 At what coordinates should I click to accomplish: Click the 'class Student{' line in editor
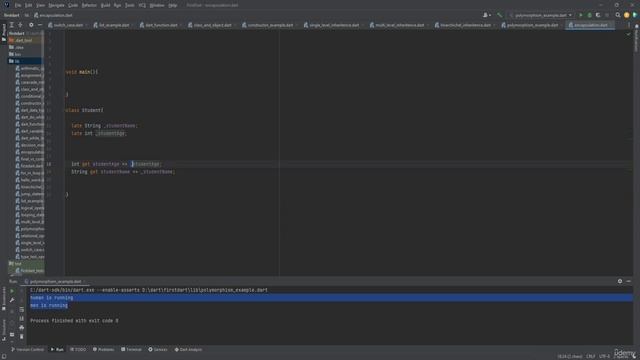[84, 110]
